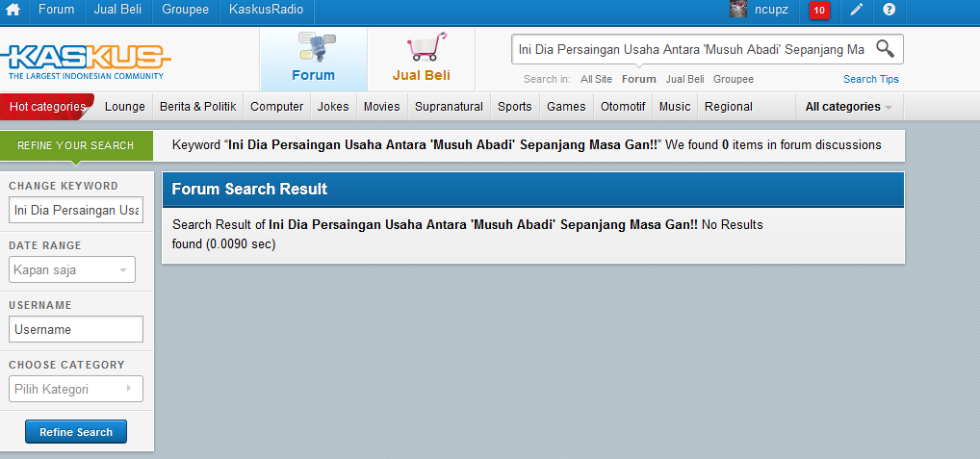Viewport: 980px width, 459px height.
Task: Open the Computer category
Action: point(277,107)
